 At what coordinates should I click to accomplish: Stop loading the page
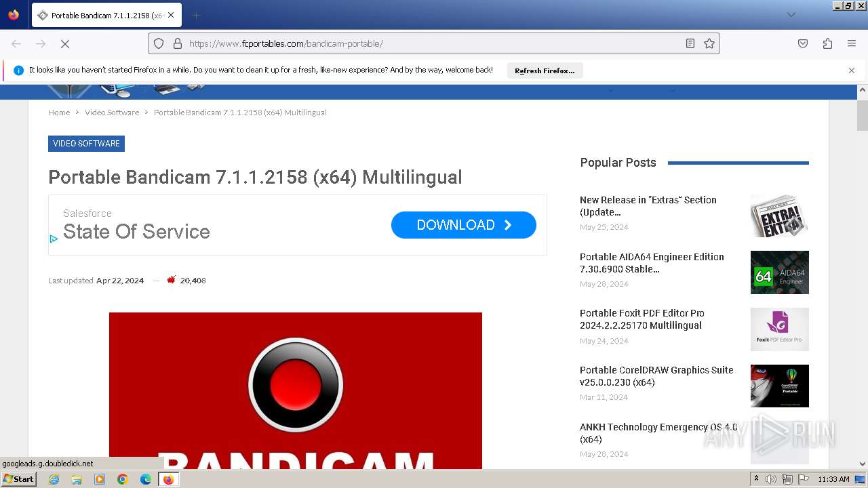(65, 43)
